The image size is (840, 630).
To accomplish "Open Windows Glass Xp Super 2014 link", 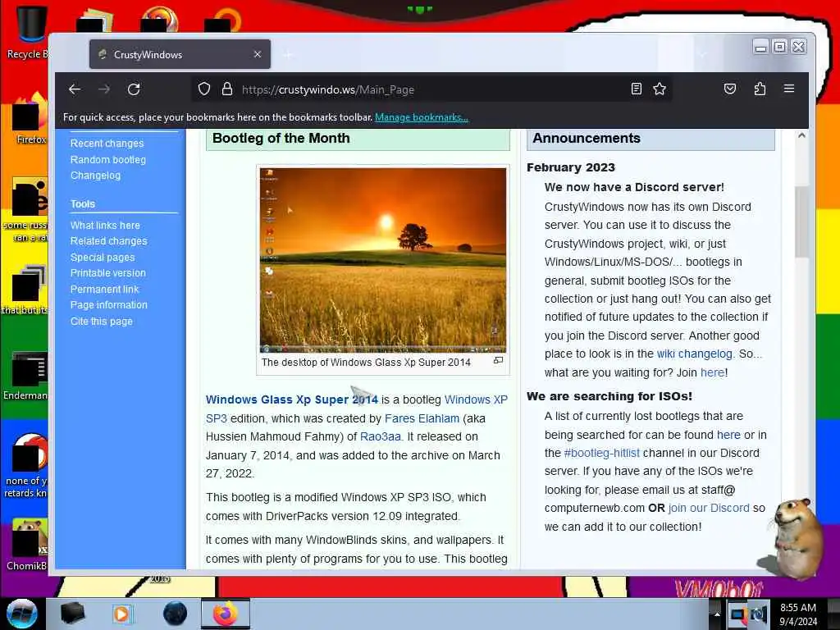I will [292, 399].
